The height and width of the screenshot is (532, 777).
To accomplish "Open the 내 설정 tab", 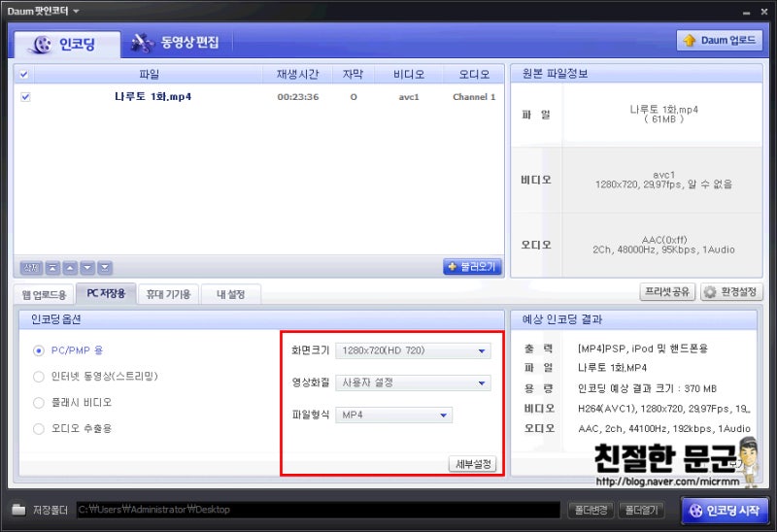I will pyautogui.click(x=231, y=294).
